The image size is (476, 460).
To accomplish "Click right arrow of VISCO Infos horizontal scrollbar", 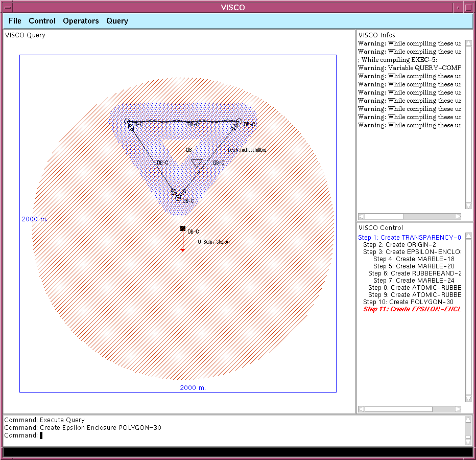I will click(458, 216).
